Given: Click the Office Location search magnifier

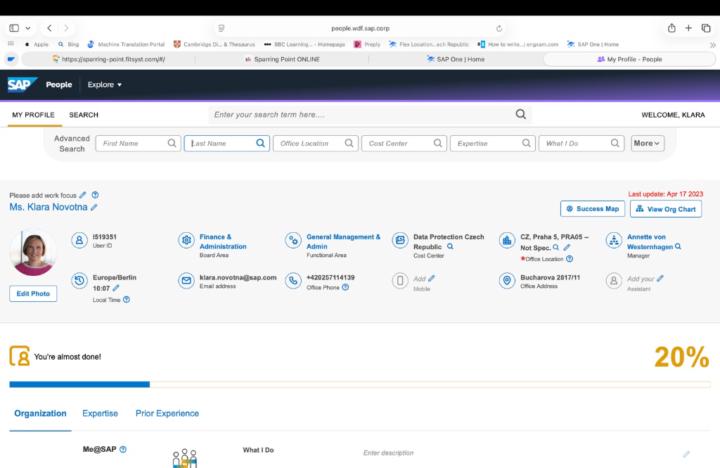Looking at the screenshot, I should tap(349, 143).
